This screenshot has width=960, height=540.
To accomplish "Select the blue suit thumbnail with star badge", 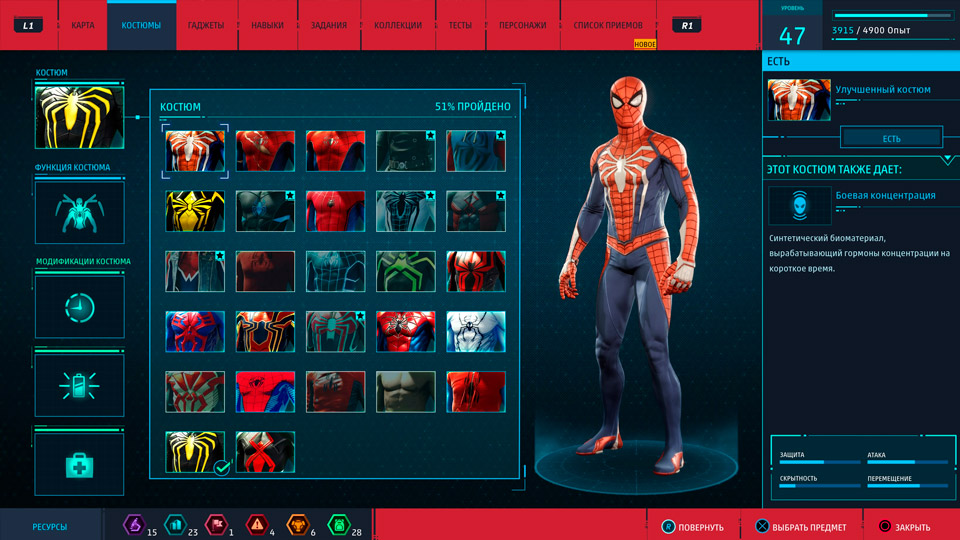I will [476, 151].
